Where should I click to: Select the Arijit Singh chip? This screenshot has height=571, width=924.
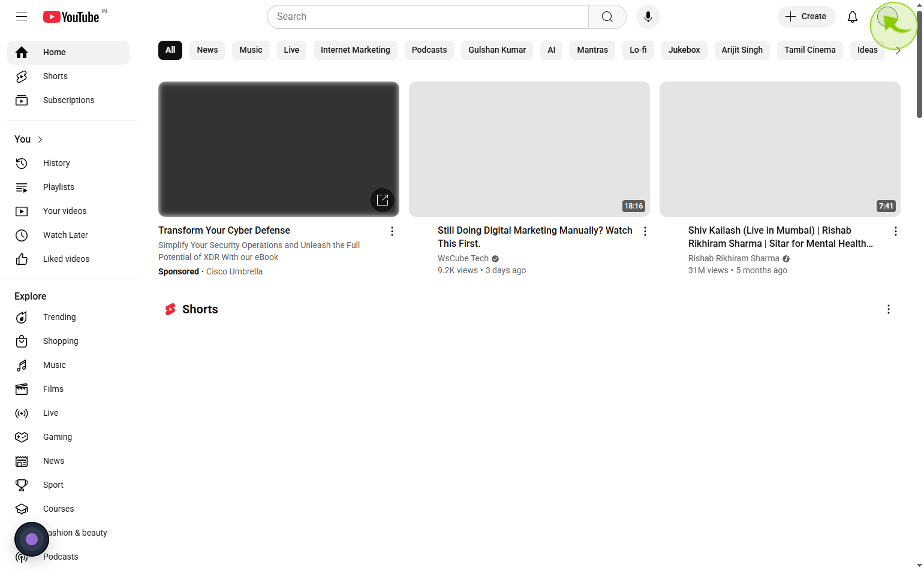tap(742, 50)
